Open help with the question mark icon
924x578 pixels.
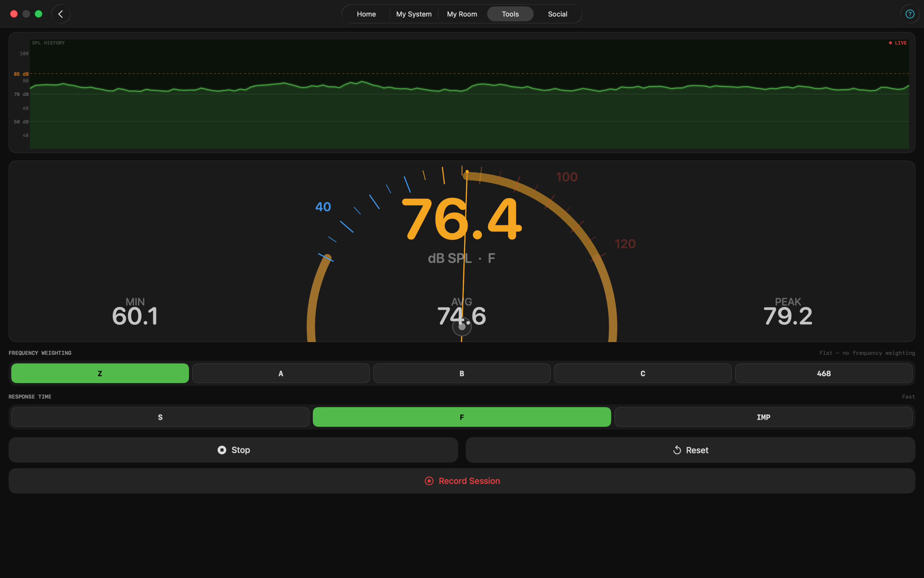pyautogui.click(x=910, y=14)
